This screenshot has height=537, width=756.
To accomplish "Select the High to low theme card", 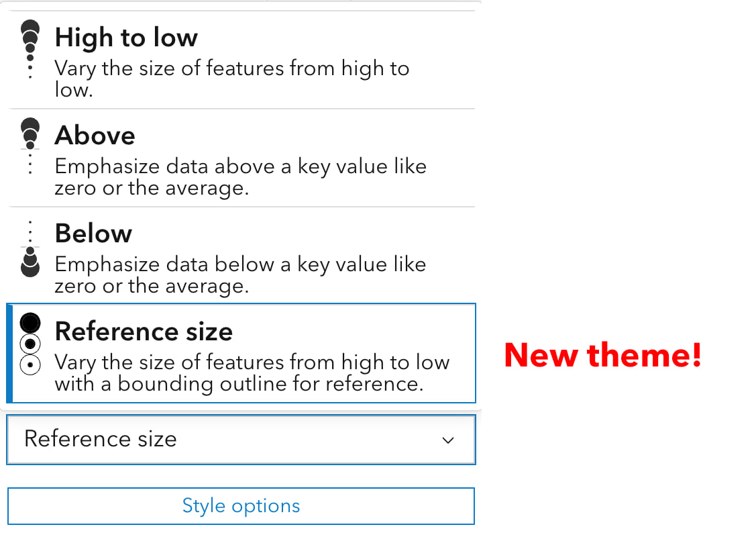I will pyautogui.click(x=241, y=57).
